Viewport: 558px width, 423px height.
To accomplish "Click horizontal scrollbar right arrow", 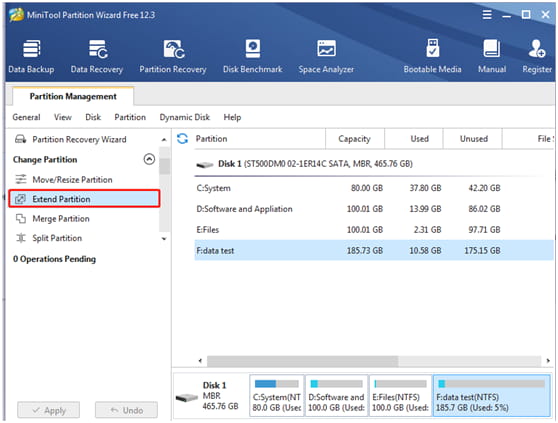I will click(x=548, y=361).
